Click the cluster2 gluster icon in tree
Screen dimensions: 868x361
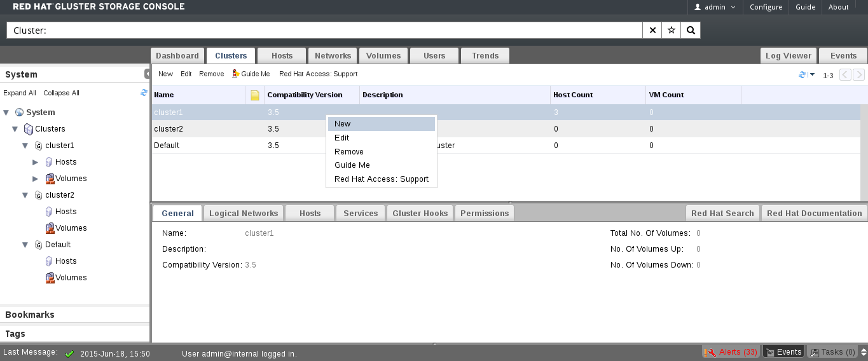pos(39,195)
